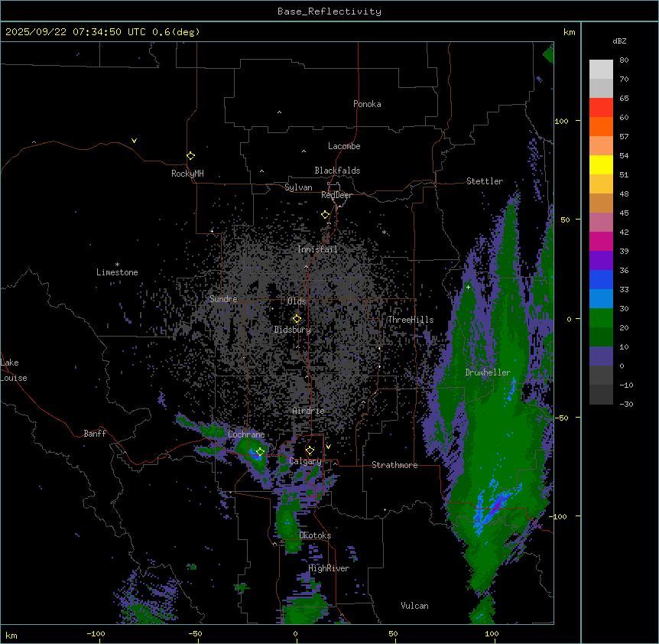This screenshot has height=644, width=659.
Task: Select the yellow diamond marker below Olds
Action: click(297, 319)
